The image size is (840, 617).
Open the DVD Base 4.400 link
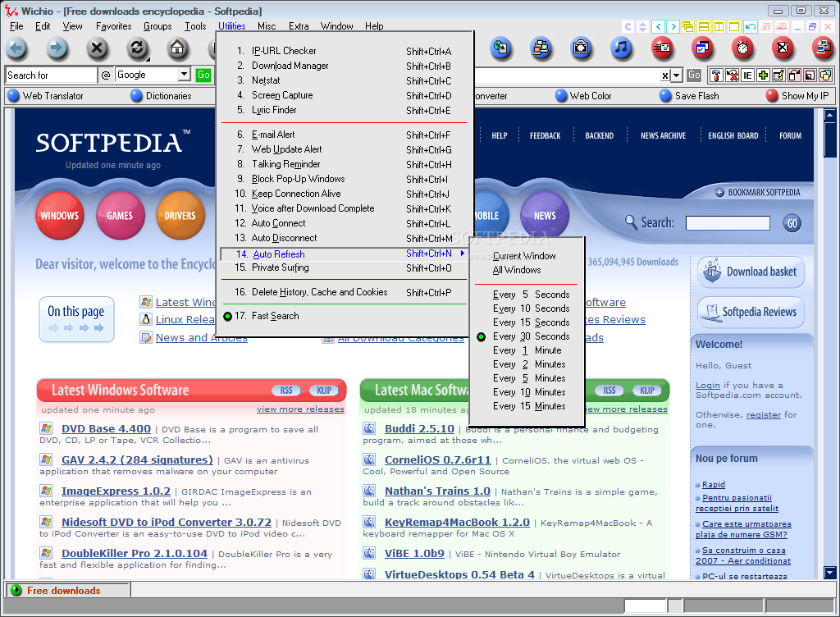point(106,429)
